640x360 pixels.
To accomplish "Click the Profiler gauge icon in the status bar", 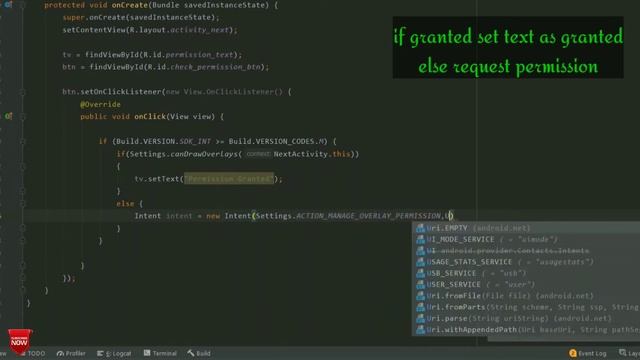I will point(60,353).
